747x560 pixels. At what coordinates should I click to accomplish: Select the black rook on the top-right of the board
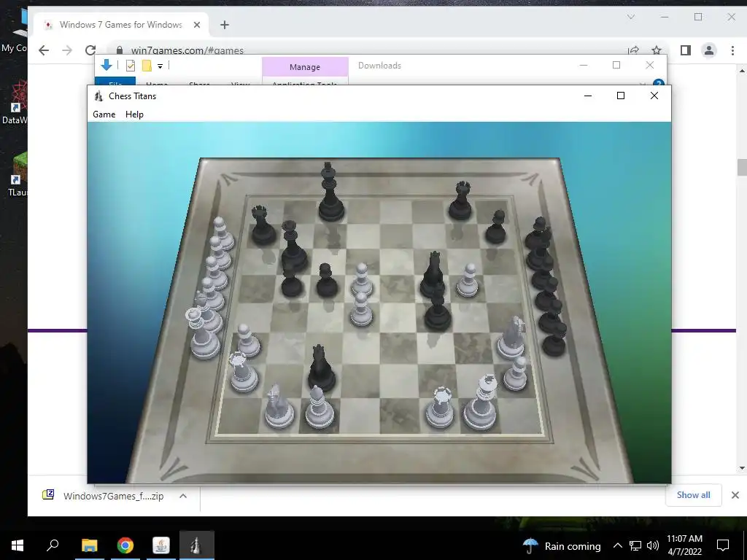click(460, 201)
